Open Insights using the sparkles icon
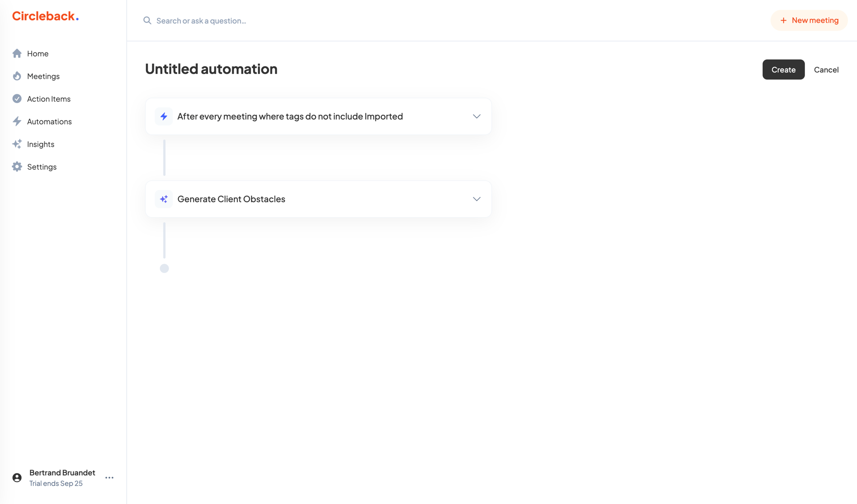Viewport: 857px width, 504px height. 17,144
